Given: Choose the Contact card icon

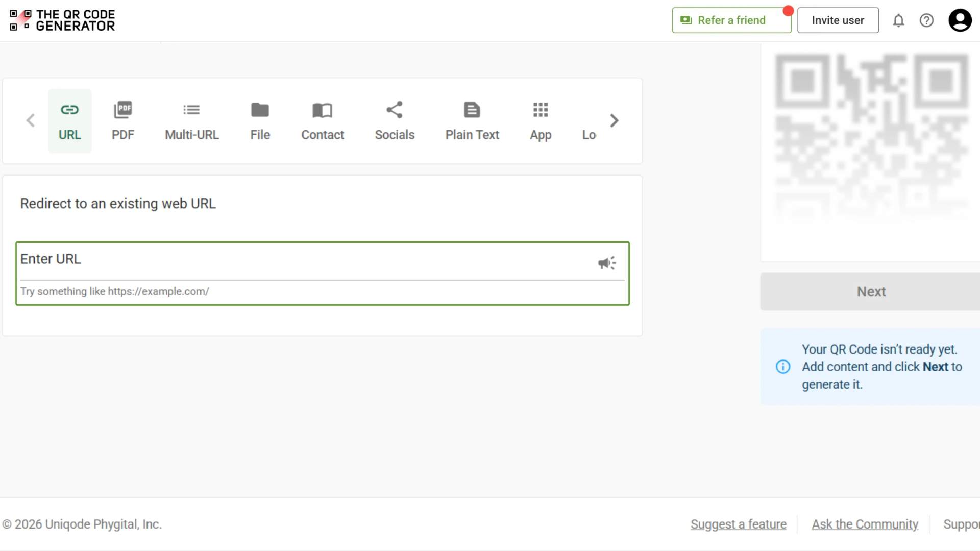Looking at the screenshot, I should pyautogui.click(x=322, y=110).
